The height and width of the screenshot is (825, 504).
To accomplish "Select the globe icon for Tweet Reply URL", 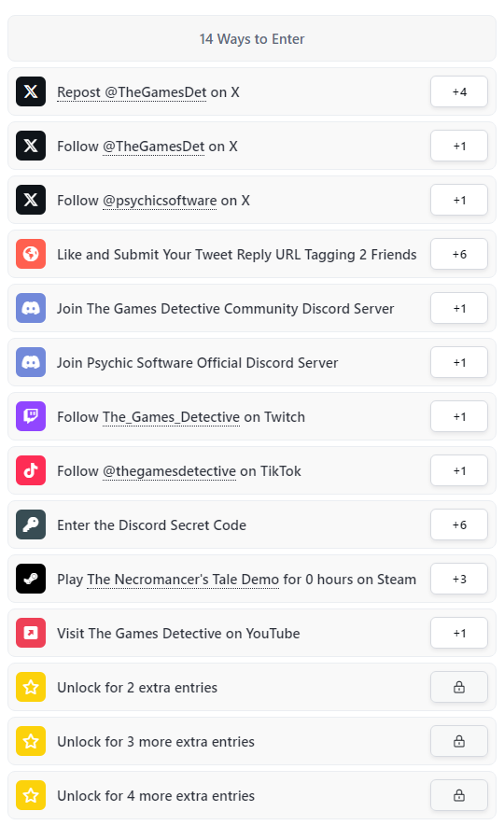I will pyautogui.click(x=31, y=254).
